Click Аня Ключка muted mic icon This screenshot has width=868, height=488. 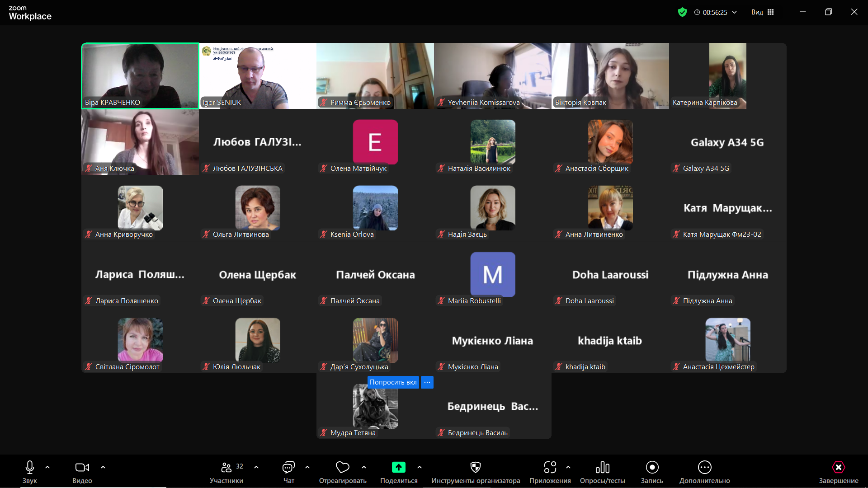(x=89, y=169)
